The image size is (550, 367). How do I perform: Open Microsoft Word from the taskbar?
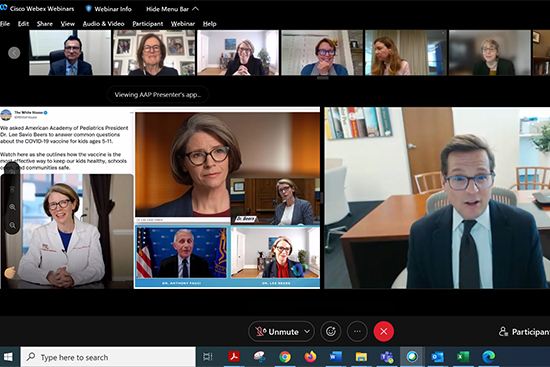tap(336, 357)
